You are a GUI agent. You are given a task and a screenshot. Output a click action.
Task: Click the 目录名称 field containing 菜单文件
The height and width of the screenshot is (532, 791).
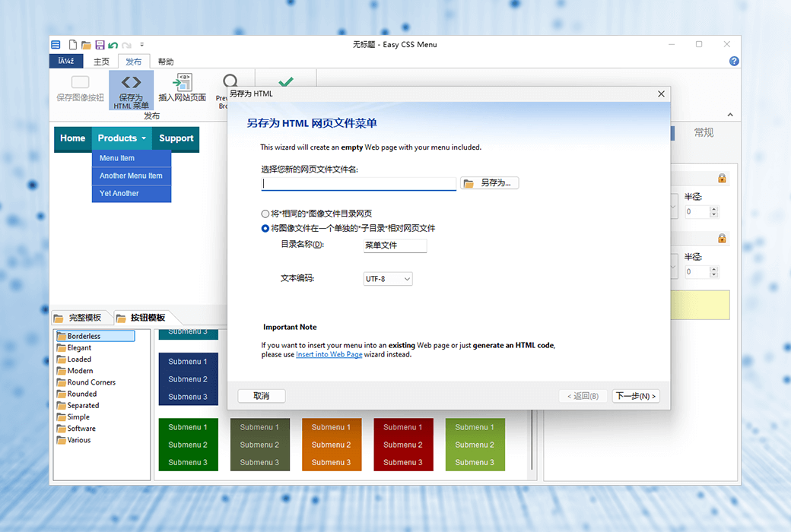point(395,245)
